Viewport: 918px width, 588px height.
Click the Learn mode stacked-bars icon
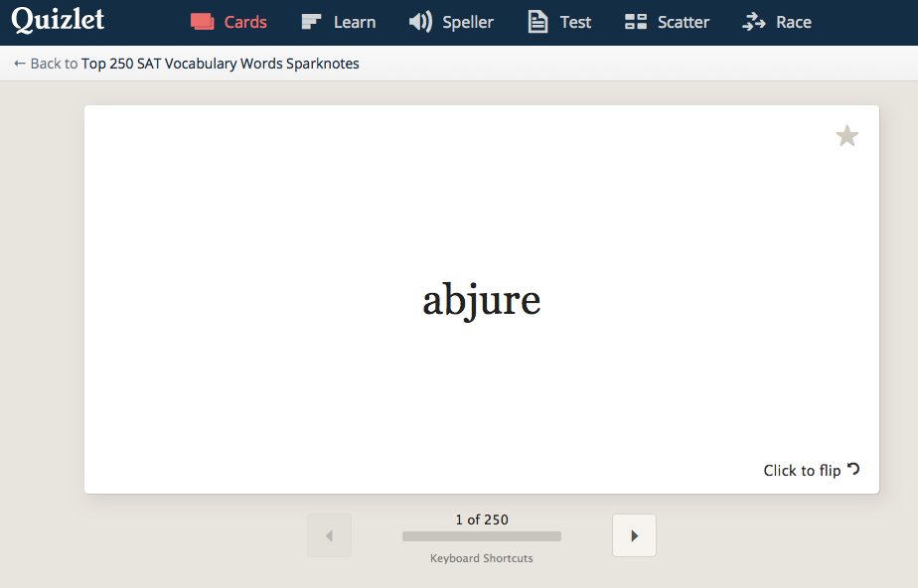click(312, 22)
